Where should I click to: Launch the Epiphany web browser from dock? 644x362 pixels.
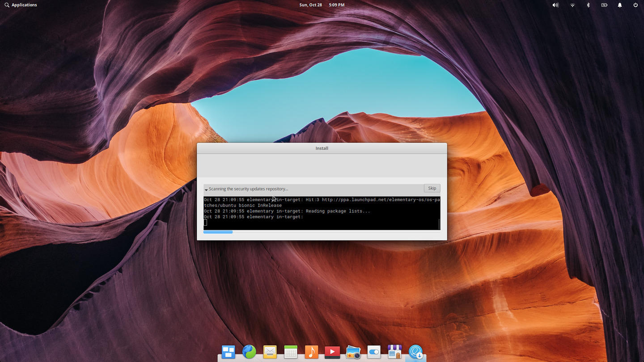point(249,352)
